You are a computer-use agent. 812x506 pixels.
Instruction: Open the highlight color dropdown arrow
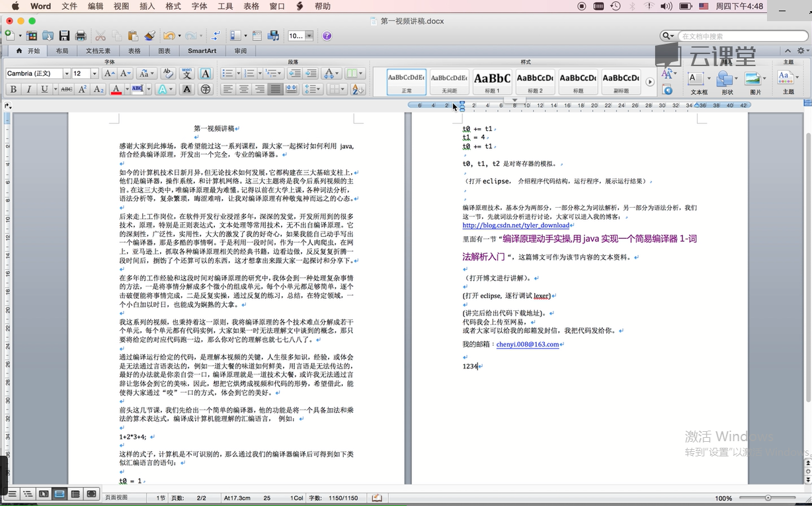pos(149,89)
